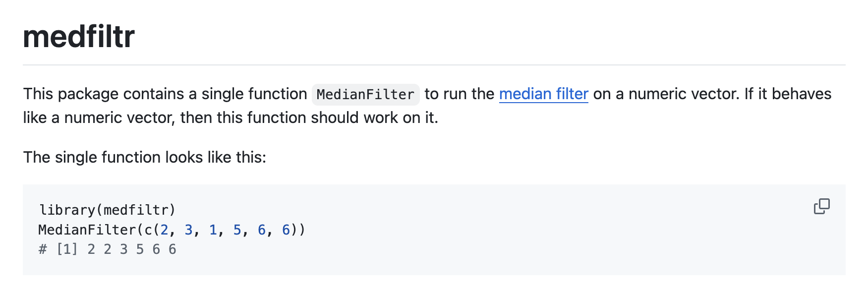Open the median filter hyperlink

[x=543, y=94]
